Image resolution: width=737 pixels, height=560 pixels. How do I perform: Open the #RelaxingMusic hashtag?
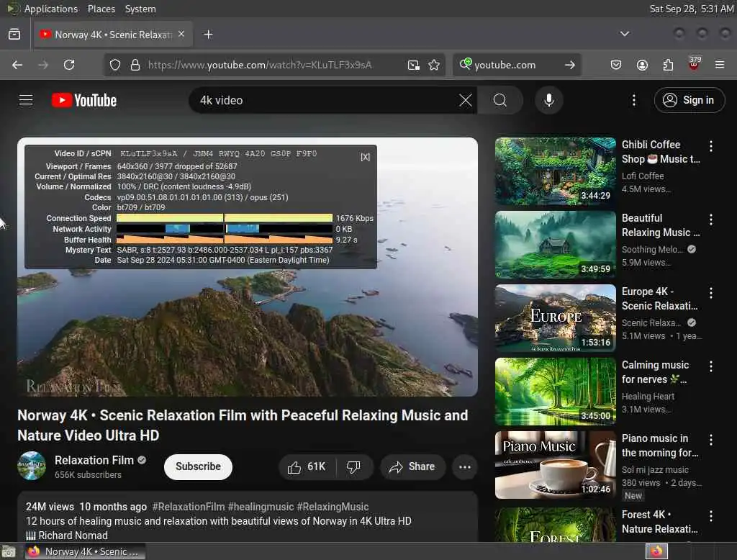(x=333, y=507)
